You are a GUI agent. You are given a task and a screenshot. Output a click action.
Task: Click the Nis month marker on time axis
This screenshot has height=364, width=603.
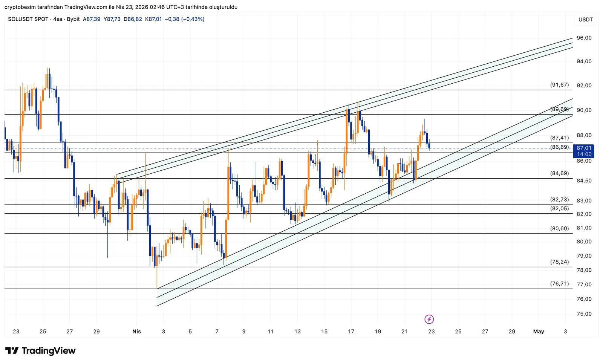[136, 332]
